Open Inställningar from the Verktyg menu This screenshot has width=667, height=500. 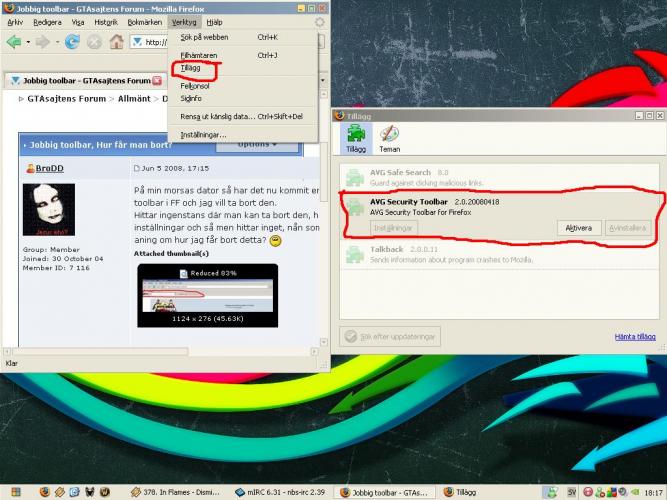(243, 135)
